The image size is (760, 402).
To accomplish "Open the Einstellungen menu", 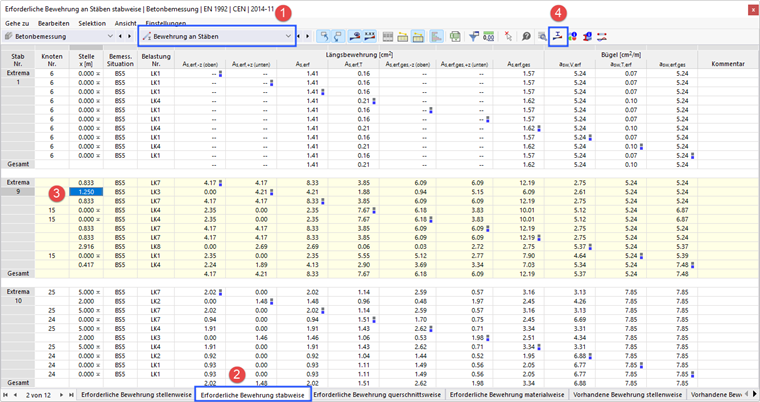I will coord(166,23).
